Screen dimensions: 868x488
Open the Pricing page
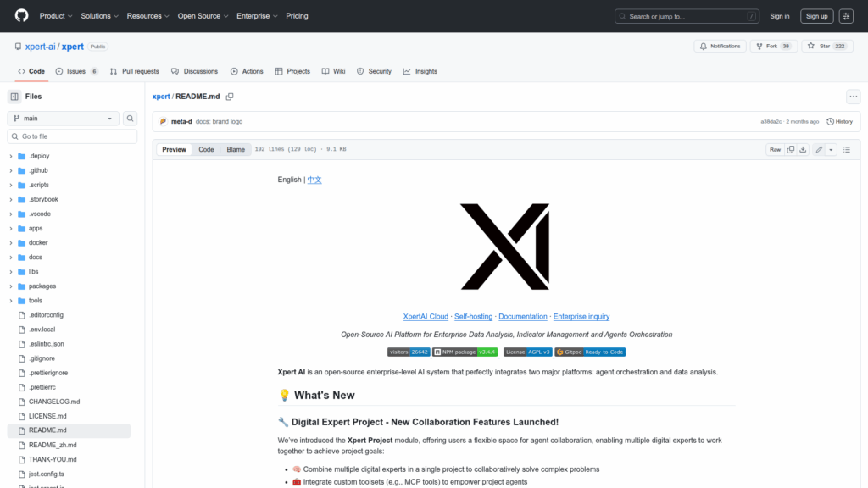tap(297, 16)
